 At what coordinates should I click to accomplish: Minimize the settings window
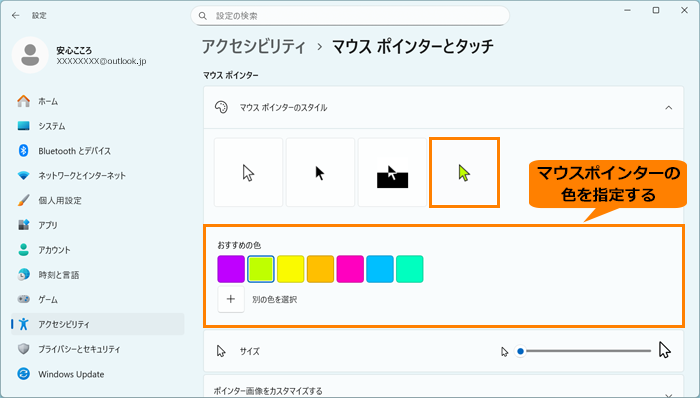coord(628,10)
